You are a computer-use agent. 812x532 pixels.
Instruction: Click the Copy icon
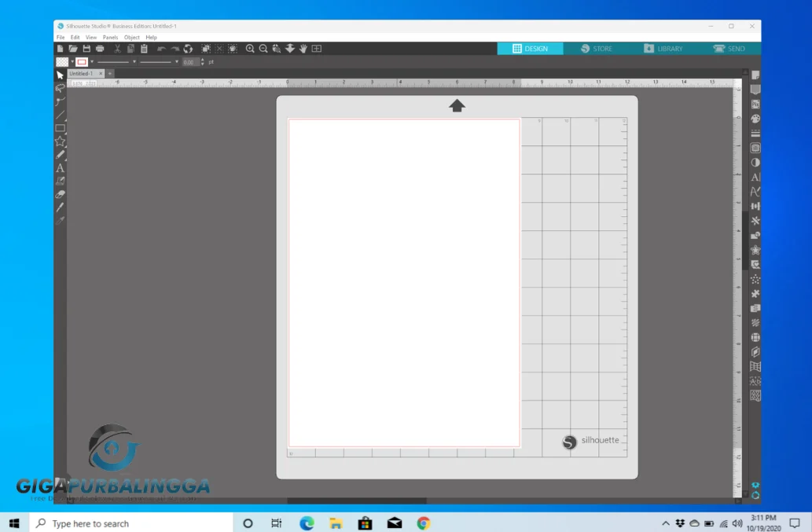click(x=130, y=49)
